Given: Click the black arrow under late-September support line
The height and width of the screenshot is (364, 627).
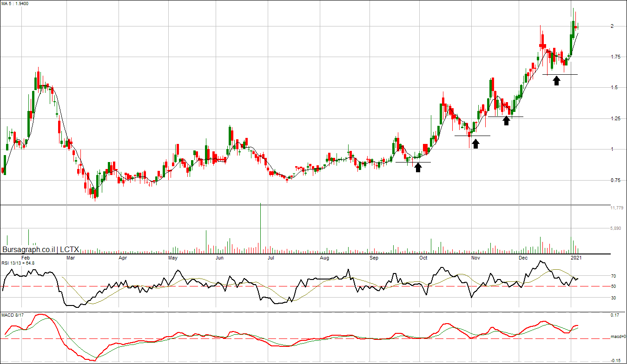Looking at the screenshot, I should pyautogui.click(x=418, y=167).
